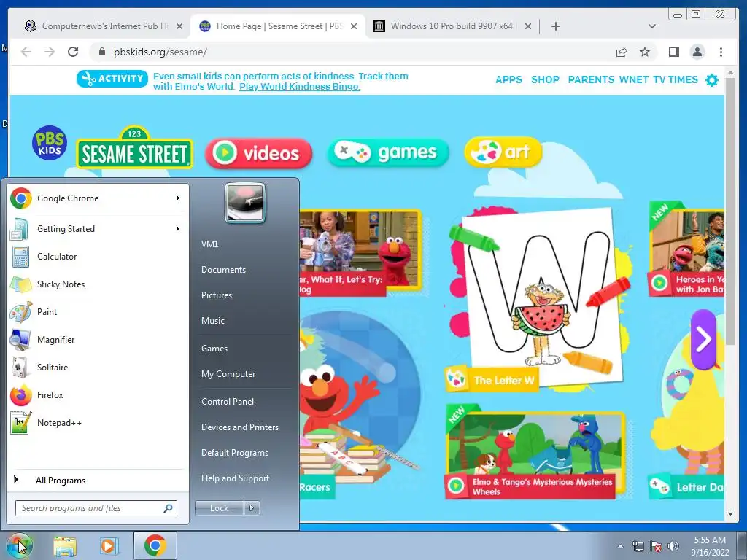Go back in Chrome browser
This screenshot has height=560, width=747.
pos(26,52)
